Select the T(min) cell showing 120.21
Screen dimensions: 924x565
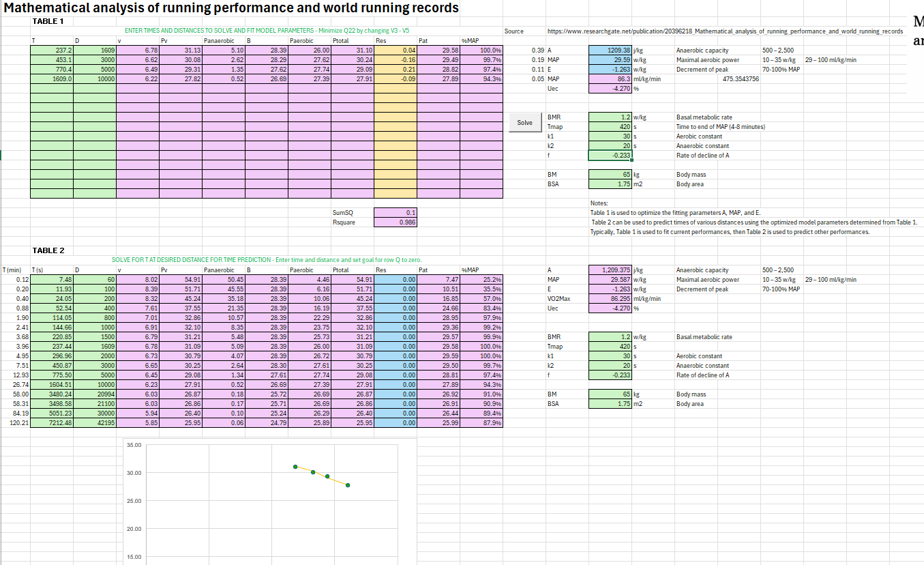(x=16, y=423)
